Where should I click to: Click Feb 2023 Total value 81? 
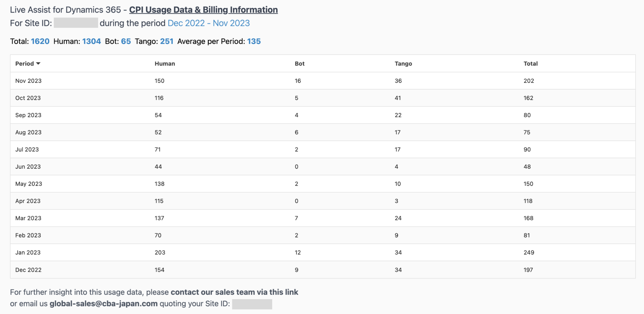pyautogui.click(x=526, y=235)
